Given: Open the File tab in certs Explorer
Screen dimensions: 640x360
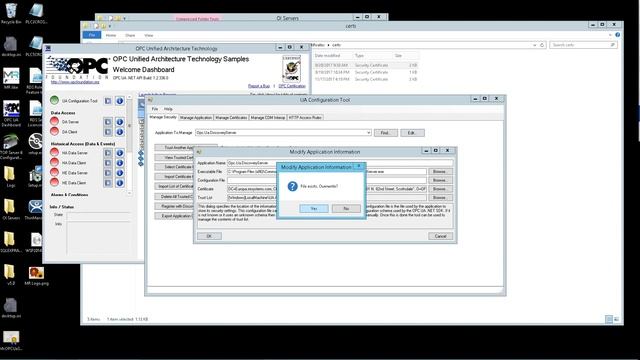Looking at the screenshot, I should [92, 35].
